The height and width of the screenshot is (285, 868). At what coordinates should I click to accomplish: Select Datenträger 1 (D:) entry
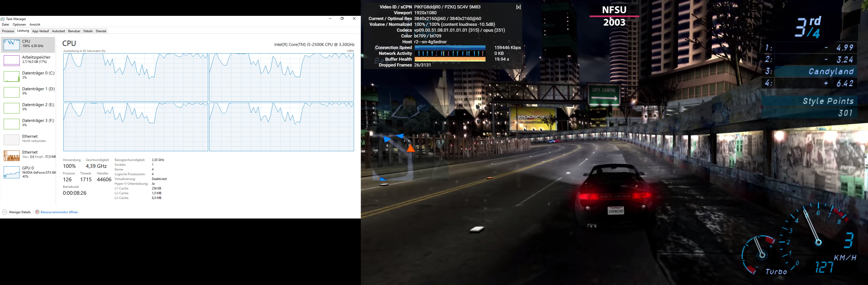pyautogui.click(x=28, y=92)
